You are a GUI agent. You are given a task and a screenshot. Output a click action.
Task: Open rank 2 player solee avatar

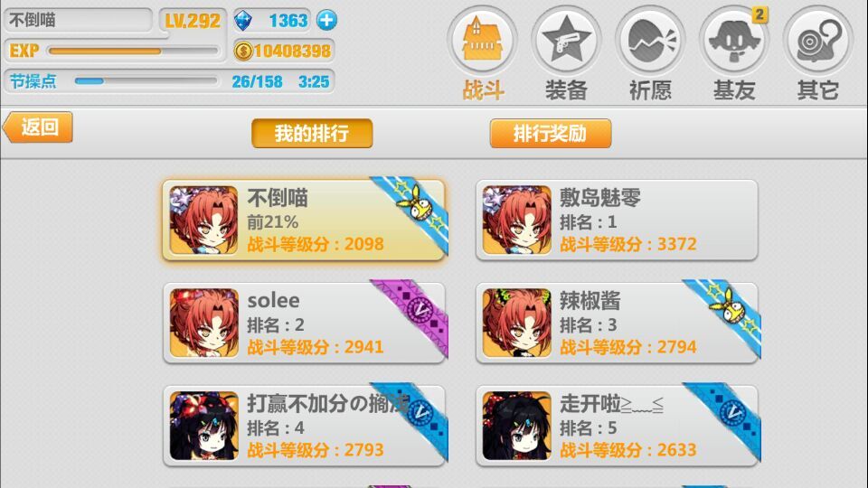tap(203, 323)
